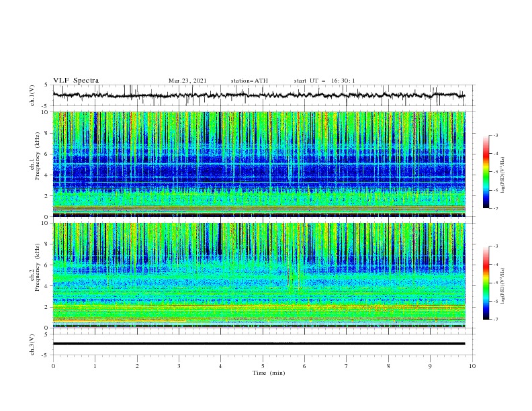Click the "0" tick on Time axis
Screen dimensions: 532x411
click(53, 366)
